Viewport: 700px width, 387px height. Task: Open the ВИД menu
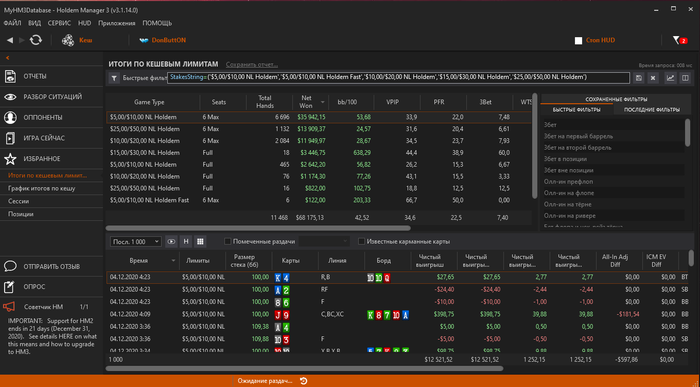pos(34,23)
